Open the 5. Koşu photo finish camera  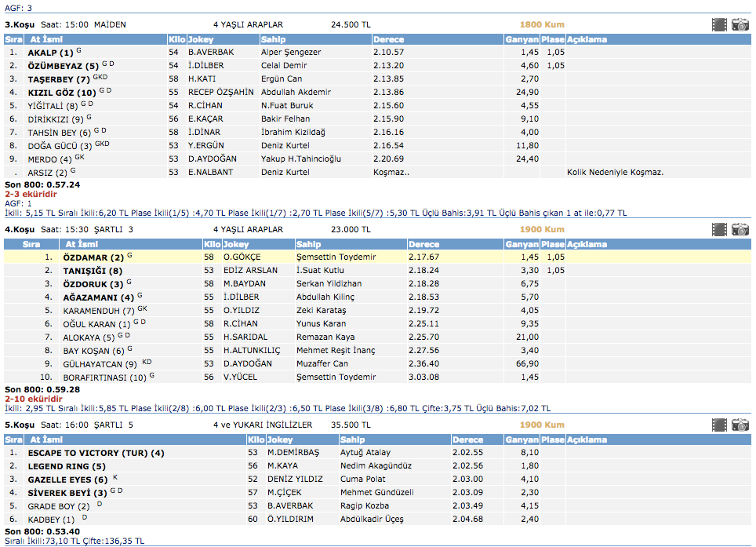(740, 425)
